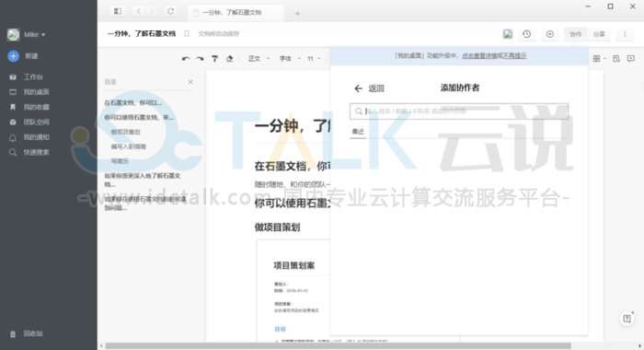Open the font size 11 dropdown
This screenshot has height=350, width=644.
[x=314, y=59]
